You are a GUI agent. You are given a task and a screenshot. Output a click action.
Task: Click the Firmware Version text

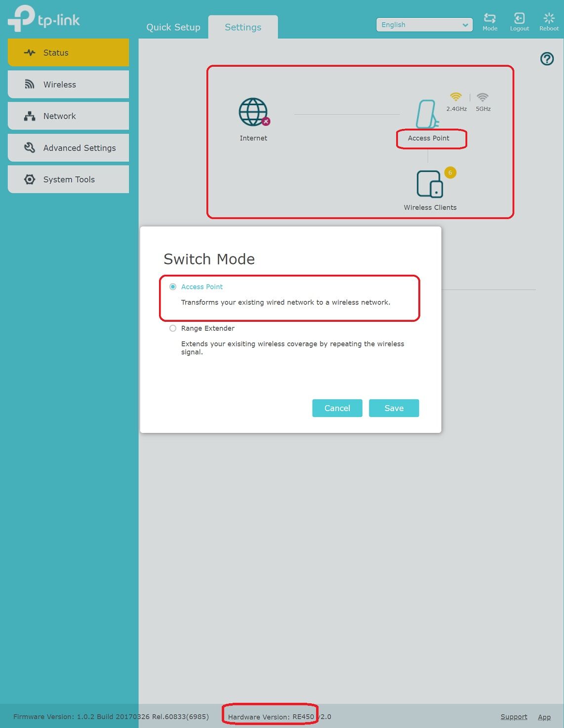point(111,717)
